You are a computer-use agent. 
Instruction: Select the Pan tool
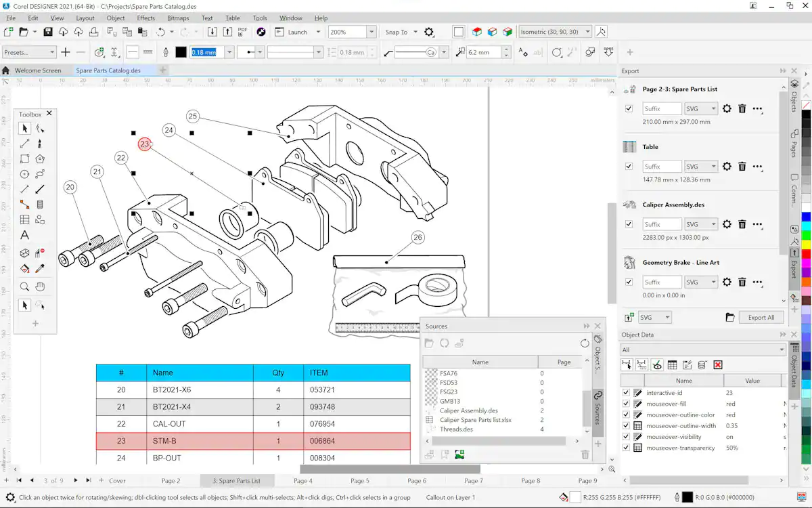coord(39,286)
